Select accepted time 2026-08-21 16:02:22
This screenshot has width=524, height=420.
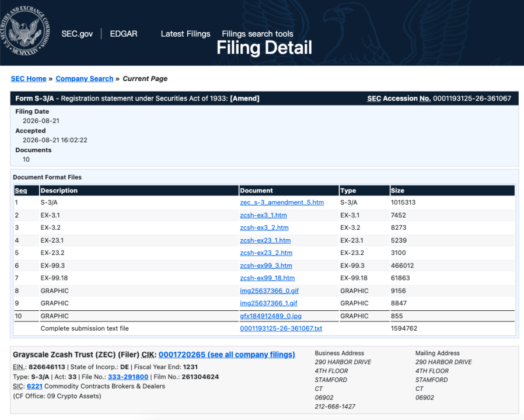pos(55,140)
